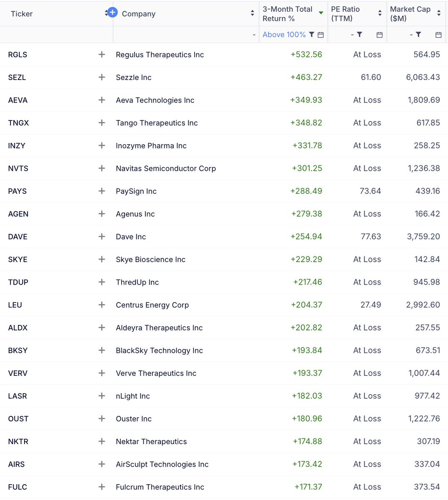
Task: Click the 3-Month Total Return % header
Action: pyautogui.click(x=287, y=14)
